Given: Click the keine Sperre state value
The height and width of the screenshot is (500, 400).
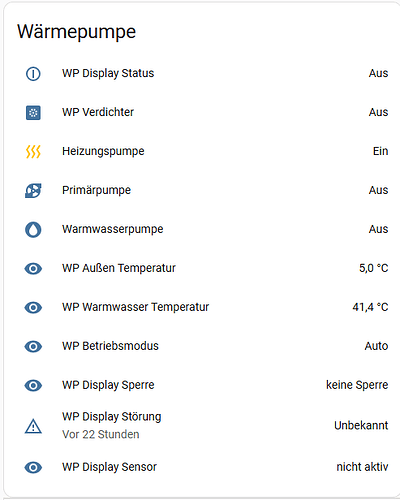Looking at the screenshot, I should pyautogui.click(x=357, y=385).
